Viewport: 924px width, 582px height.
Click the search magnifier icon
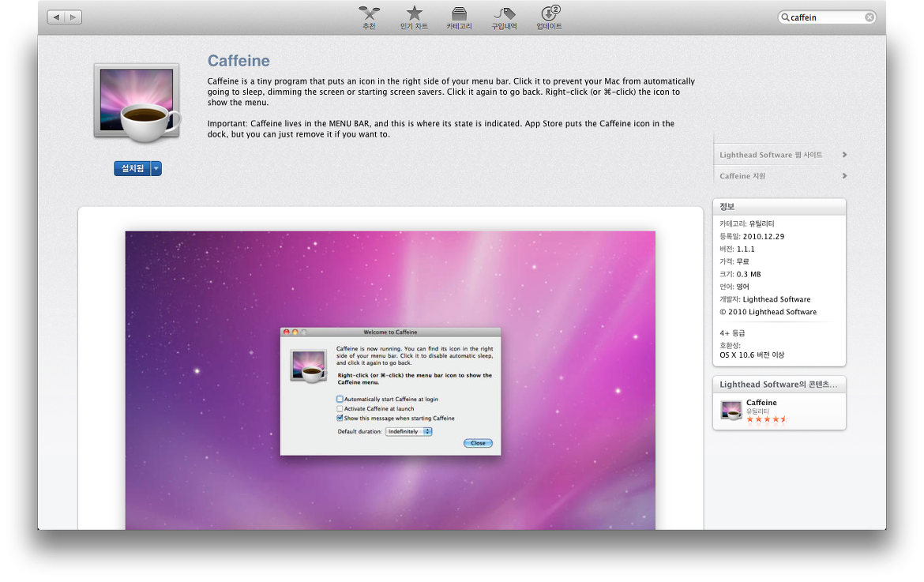coord(785,17)
